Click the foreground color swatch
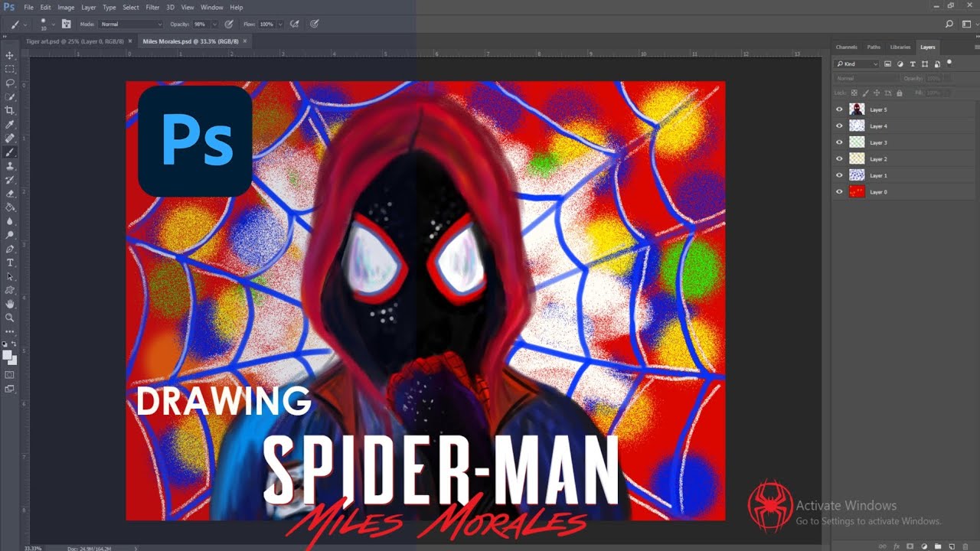The width and height of the screenshot is (980, 551). [x=8, y=354]
